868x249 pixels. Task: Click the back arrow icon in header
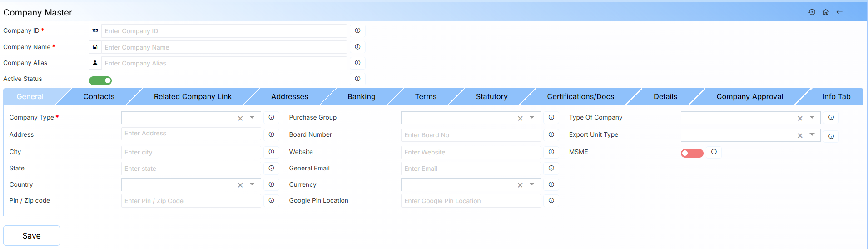pos(839,12)
